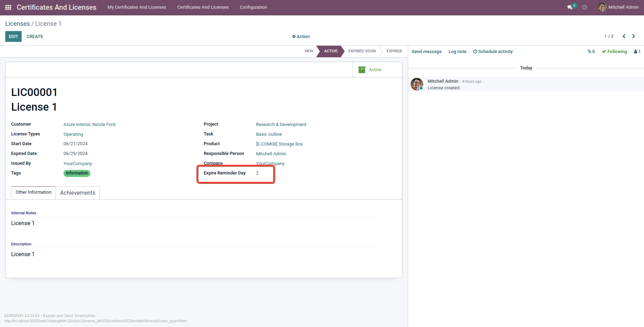The height and width of the screenshot is (327, 644).
Task: Click the pager counter 1 / 3
Action: click(609, 36)
